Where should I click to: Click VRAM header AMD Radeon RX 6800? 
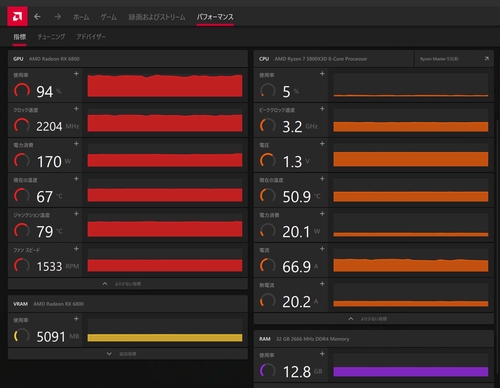(59, 304)
